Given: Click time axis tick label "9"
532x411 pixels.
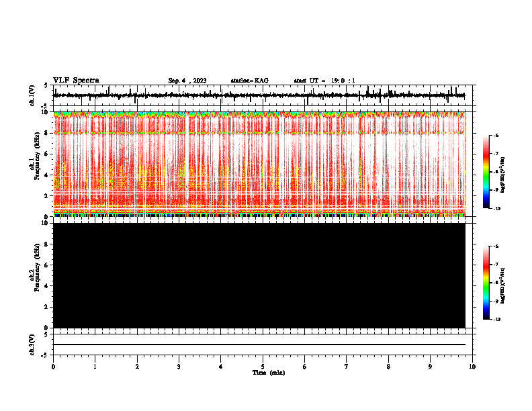Looking at the screenshot, I should click(x=430, y=367).
